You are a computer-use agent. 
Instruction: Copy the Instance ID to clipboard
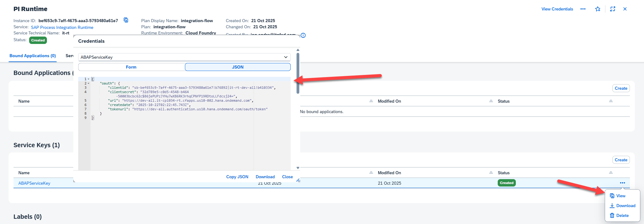tap(126, 20)
